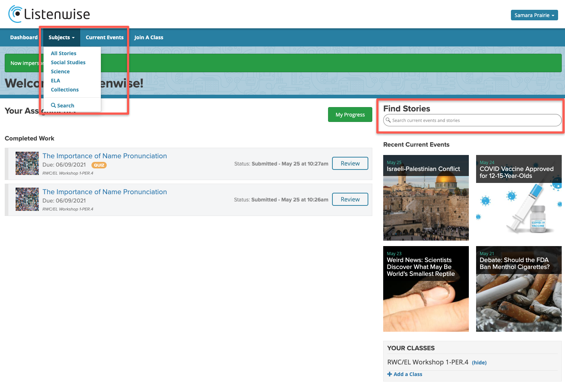
Task: Open COVID Vaccine Approved story card
Action: [519, 198]
